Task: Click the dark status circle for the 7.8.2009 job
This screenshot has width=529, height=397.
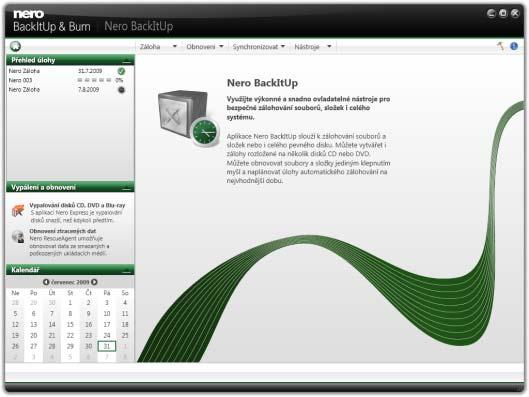Action: pos(121,90)
